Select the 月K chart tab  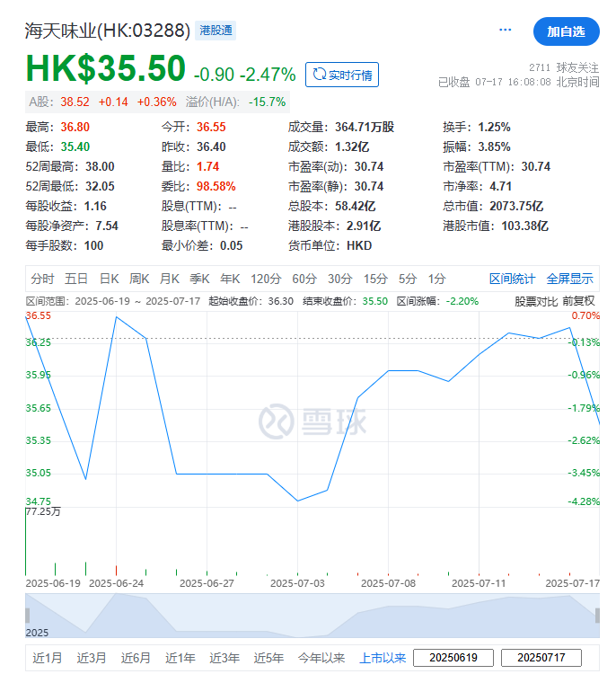pos(170,279)
